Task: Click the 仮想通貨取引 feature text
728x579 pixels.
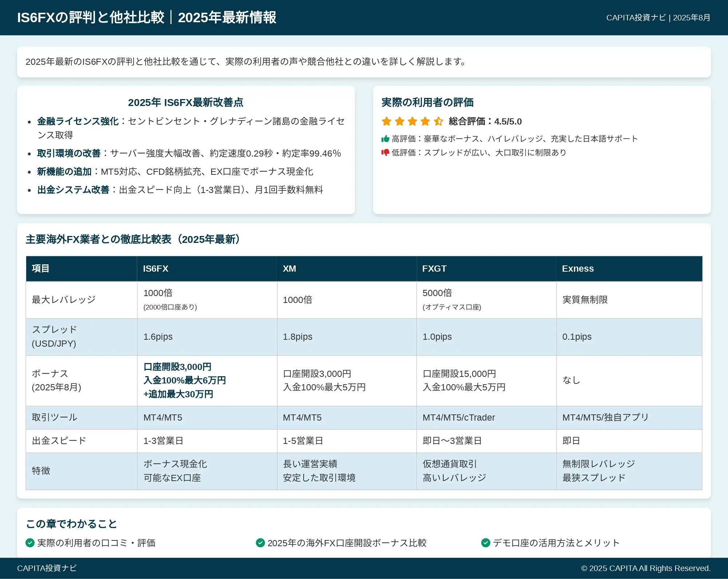Action: [450, 464]
